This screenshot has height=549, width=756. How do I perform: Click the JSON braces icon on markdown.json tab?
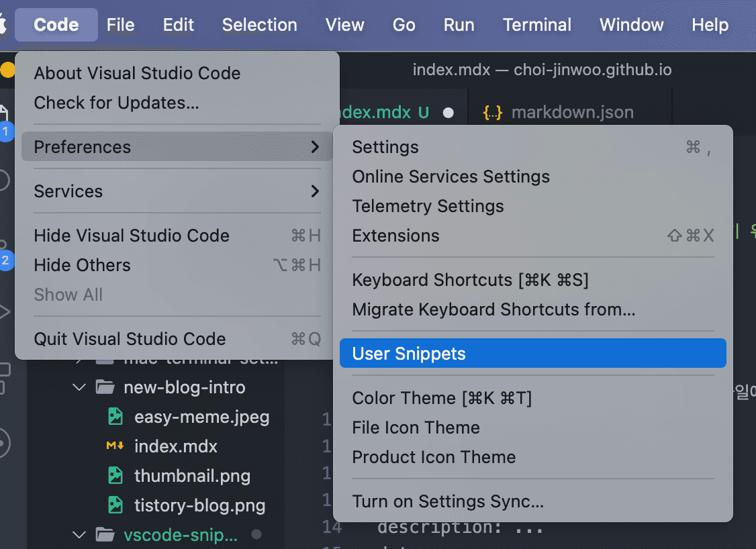click(491, 112)
